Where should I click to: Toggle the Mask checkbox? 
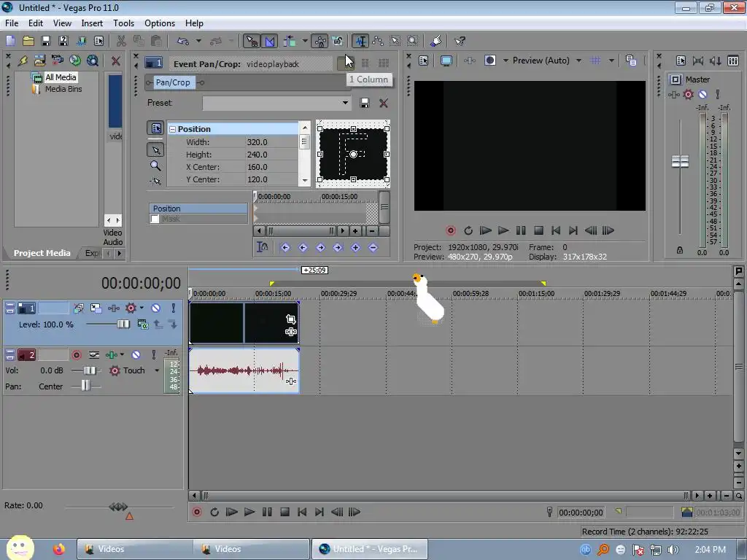[155, 219]
